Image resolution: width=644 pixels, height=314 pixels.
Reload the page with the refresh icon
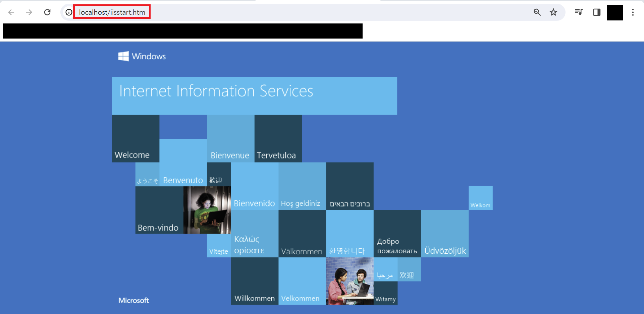47,12
